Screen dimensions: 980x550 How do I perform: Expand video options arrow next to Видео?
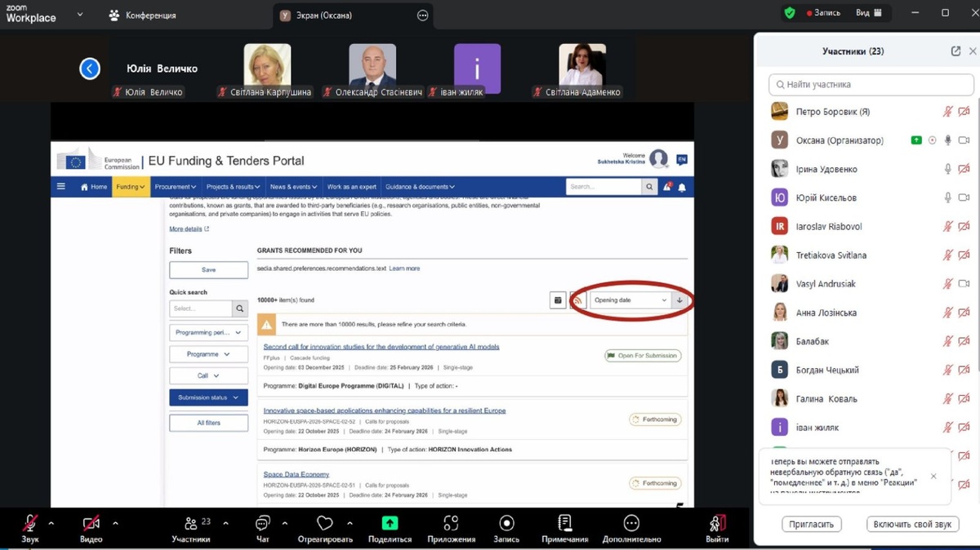(x=115, y=523)
